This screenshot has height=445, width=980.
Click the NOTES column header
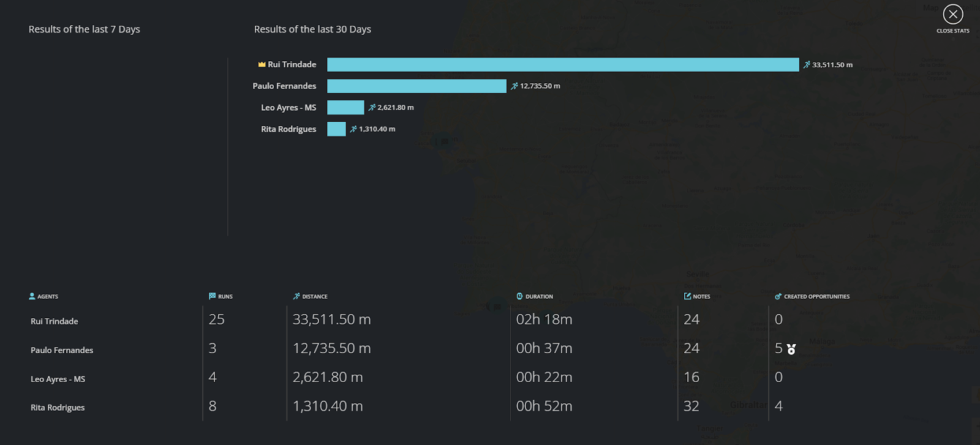pyautogui.click(x=701, y=297)
